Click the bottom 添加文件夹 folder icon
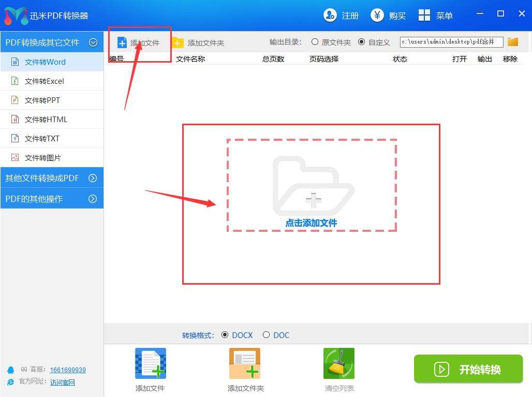Screen dimensions: 532x397 click(245, 363)
